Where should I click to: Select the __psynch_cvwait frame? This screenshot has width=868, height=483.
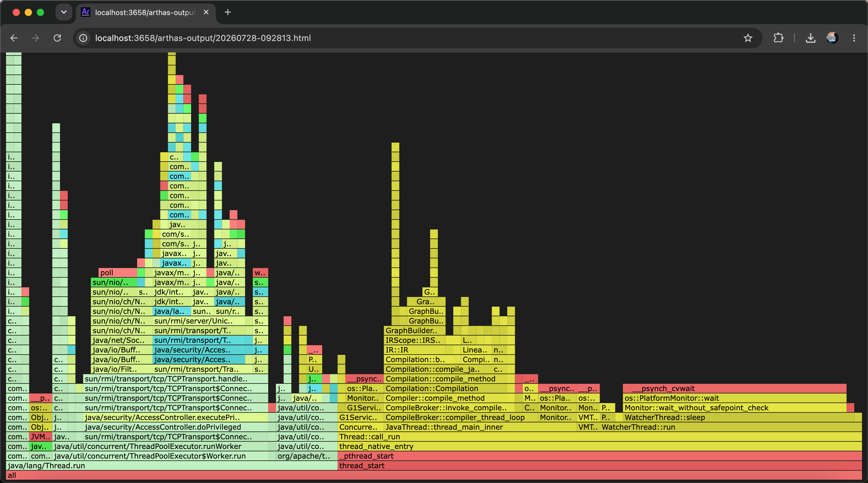pyautogui.click(x=738, y=388)
